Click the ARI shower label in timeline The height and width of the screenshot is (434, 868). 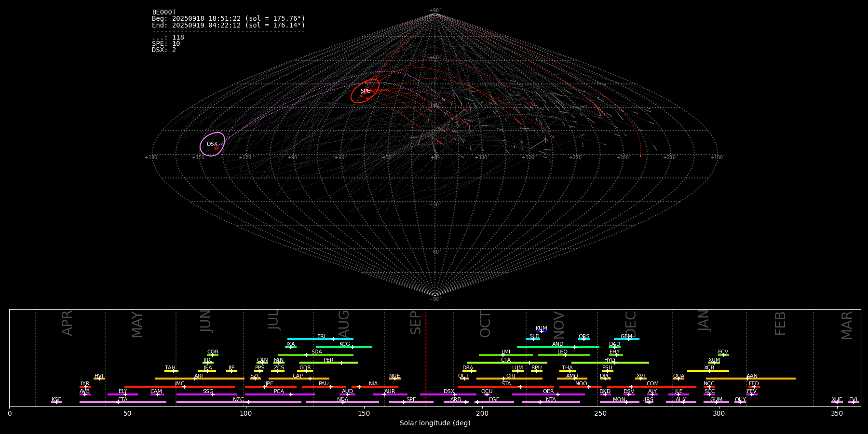(x=199, y=376)
